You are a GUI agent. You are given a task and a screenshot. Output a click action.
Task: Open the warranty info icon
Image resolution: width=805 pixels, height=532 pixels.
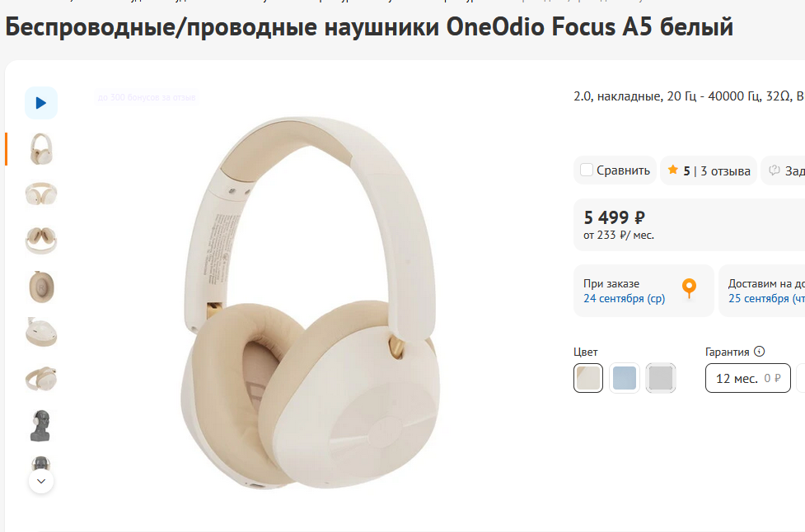pyautogui.click(x=760, y=352)
